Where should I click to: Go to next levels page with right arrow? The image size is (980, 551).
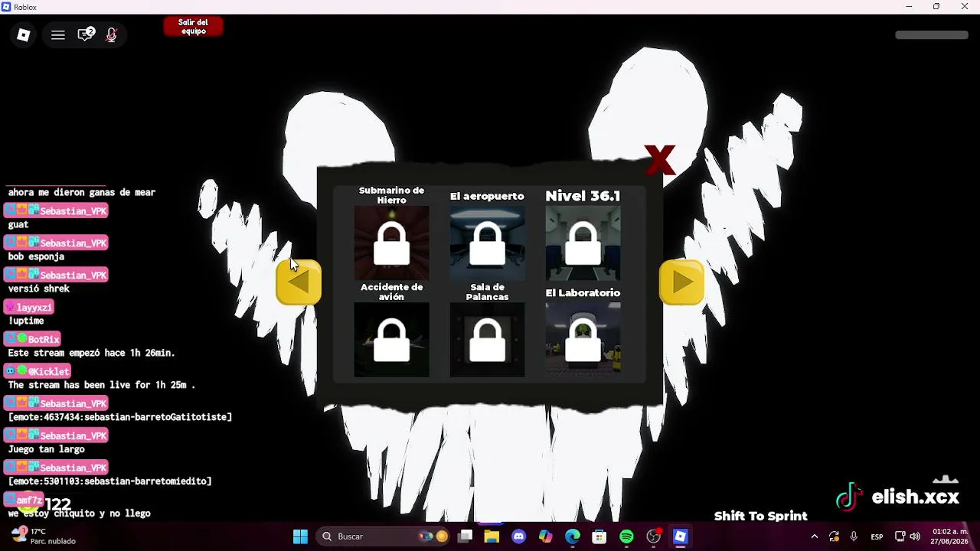681,282
